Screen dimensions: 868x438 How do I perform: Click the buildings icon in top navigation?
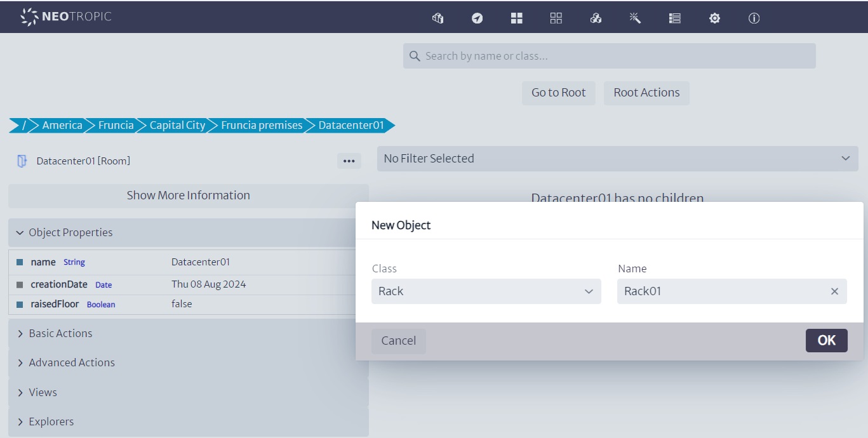click(x=437, y=18)
